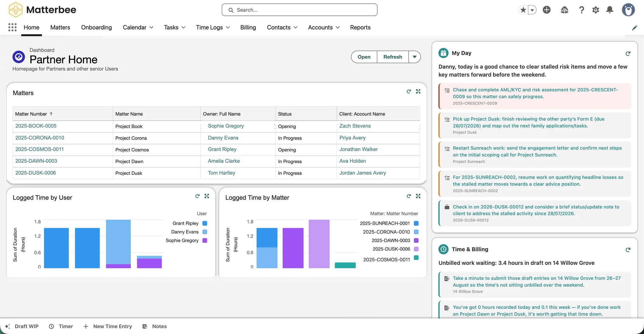Click the search input field
This screenshot has height=334, width=644.
pos(300,10)
